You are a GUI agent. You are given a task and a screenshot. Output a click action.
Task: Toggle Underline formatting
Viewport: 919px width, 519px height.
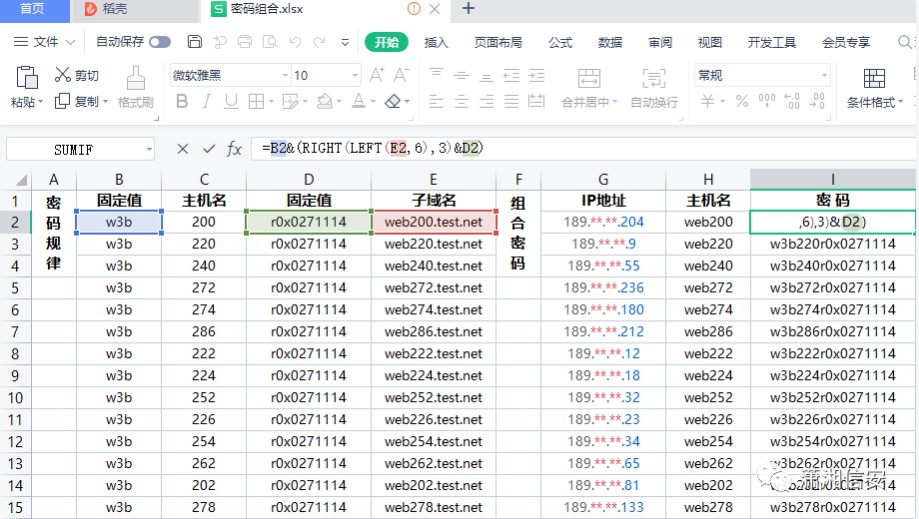click(x=231, y=101)
